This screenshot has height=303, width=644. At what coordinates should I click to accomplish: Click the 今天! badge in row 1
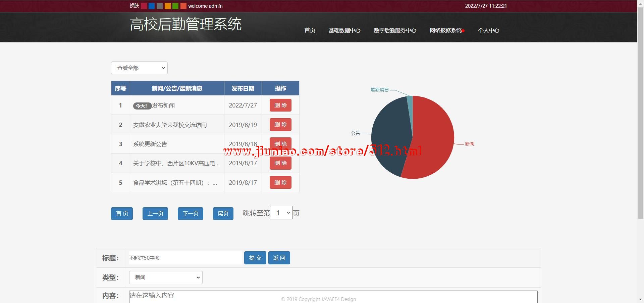142,106
